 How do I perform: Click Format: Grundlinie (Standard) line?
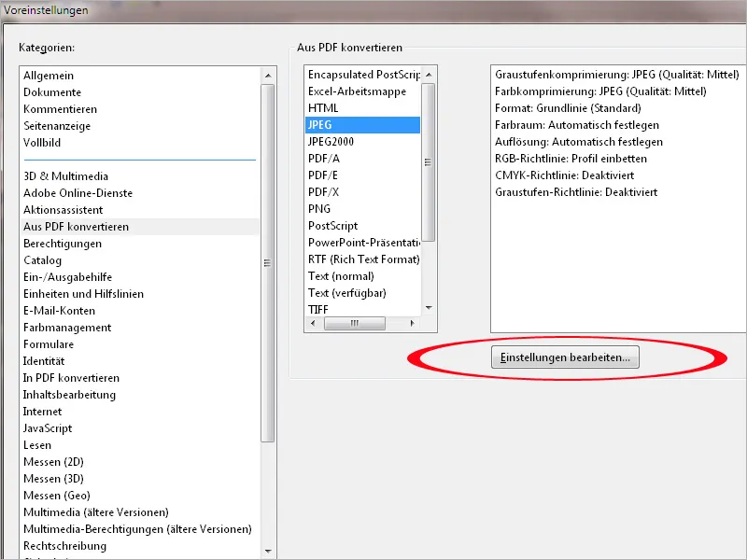(568, 107)
